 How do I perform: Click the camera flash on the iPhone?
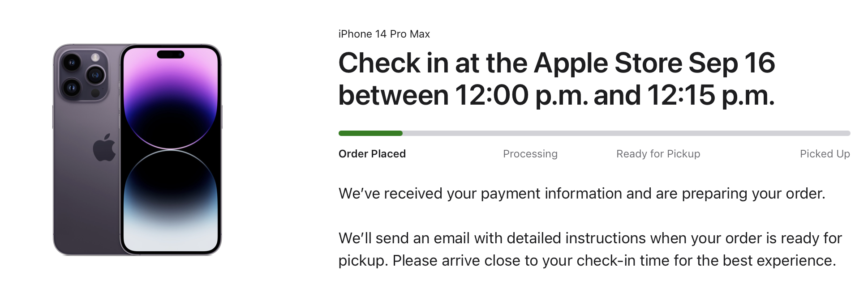click(95, 57)
